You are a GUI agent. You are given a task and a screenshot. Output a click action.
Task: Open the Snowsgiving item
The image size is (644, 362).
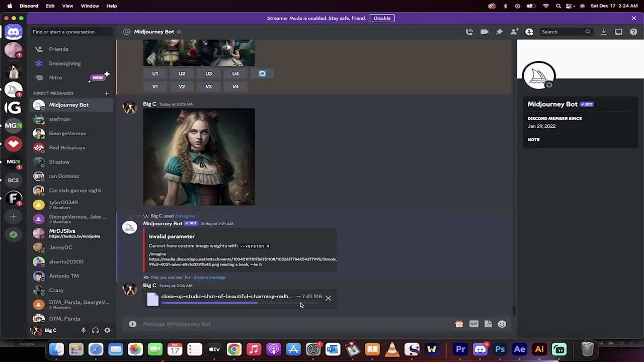(72, 63)
